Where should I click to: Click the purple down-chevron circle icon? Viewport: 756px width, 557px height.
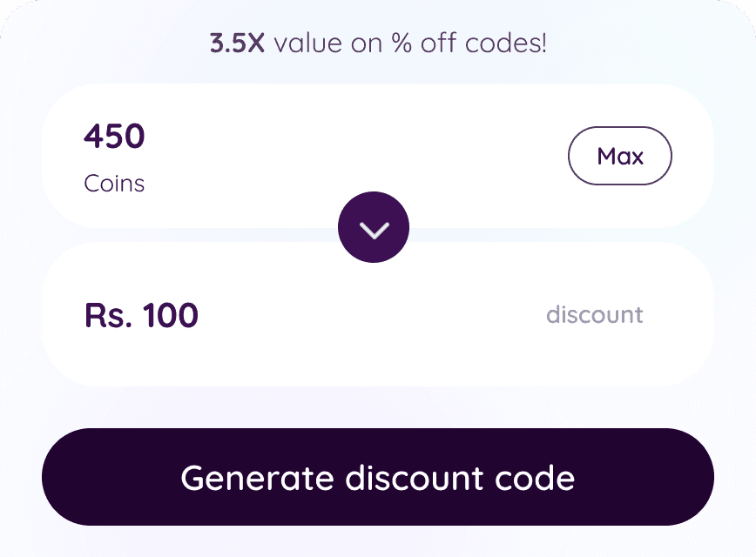point(374,227)
